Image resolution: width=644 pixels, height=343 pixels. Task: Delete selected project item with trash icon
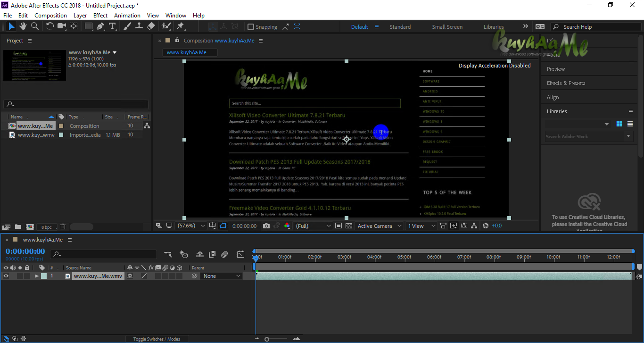coord(63,227)
